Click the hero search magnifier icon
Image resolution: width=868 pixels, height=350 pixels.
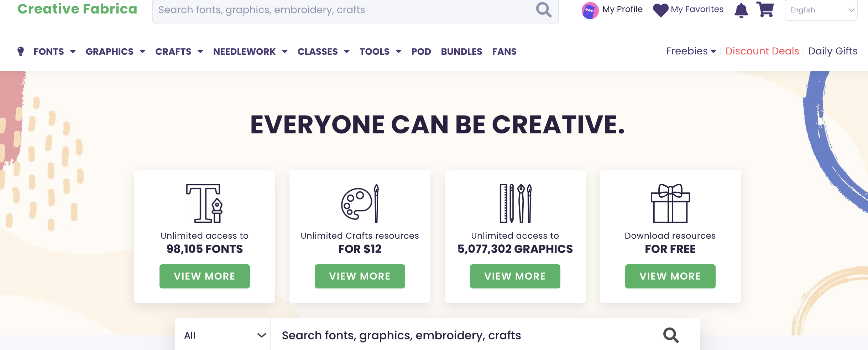671,335
